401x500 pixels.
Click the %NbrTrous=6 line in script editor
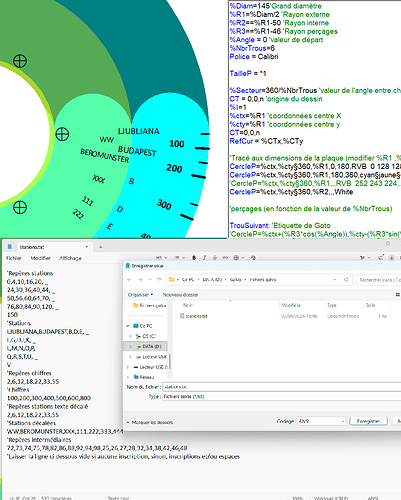click(252, 48)
